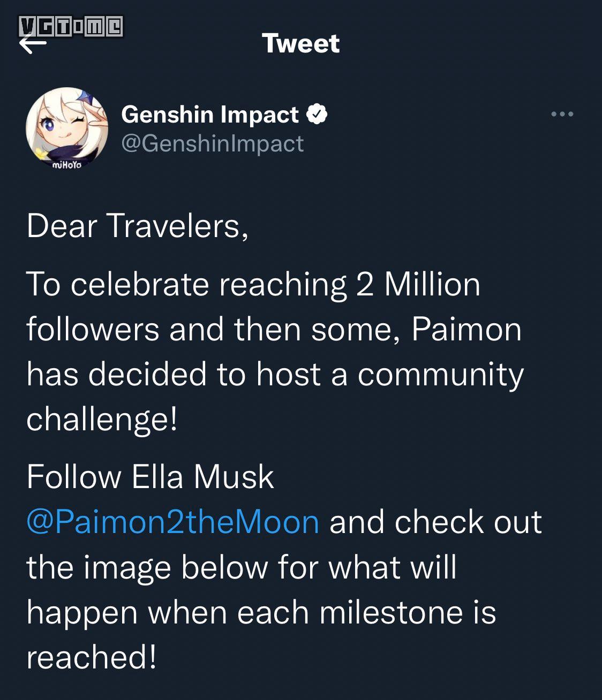Click the "Follow Ella Musk" text
602x700 pixels.
pos(150,476)
